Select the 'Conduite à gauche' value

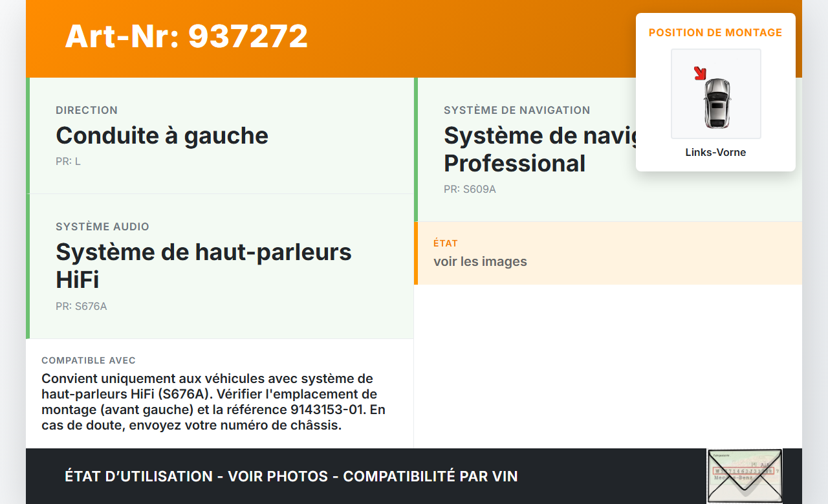tap(162, 136)
